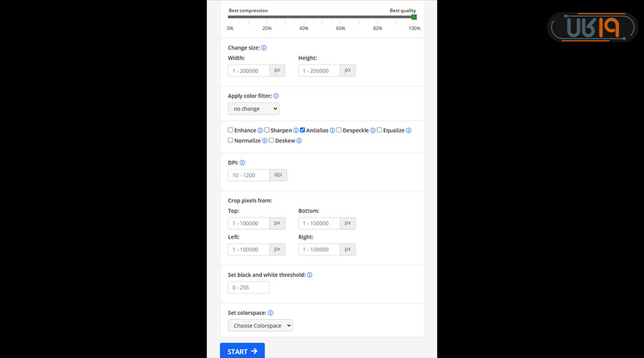Enable the Enhance checkbox
The image size is (644, 358).
(230, 130)
